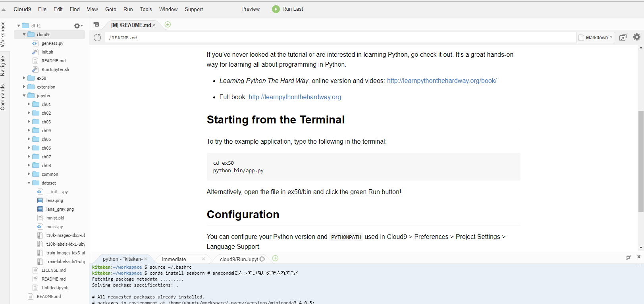Open the File menu

click(x=42, y=9)
